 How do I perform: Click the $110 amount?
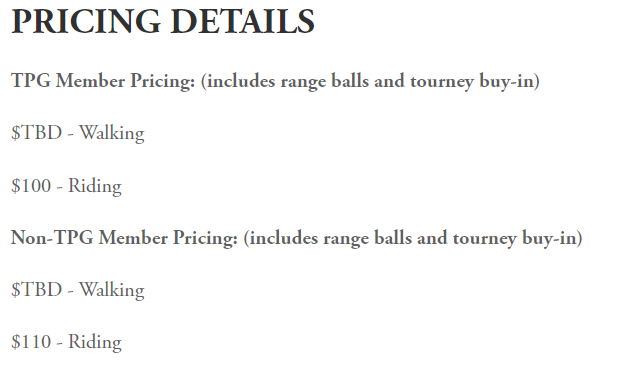tap(31, 342)
